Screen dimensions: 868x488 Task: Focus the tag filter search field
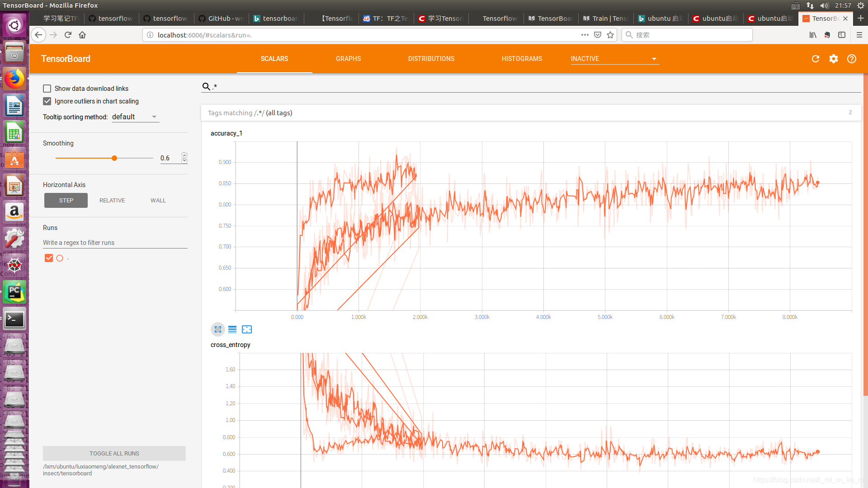536,86
